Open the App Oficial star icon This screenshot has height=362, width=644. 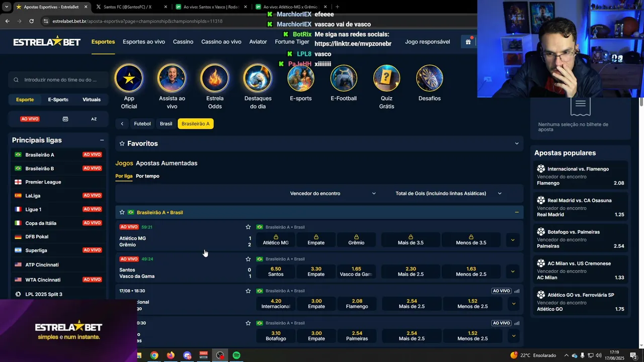(x=129, y=78)
